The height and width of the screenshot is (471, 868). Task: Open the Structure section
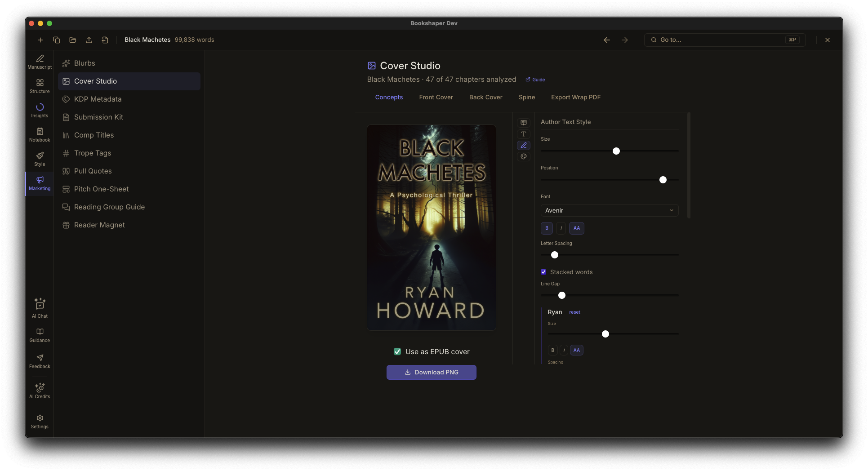pos(40,86)
